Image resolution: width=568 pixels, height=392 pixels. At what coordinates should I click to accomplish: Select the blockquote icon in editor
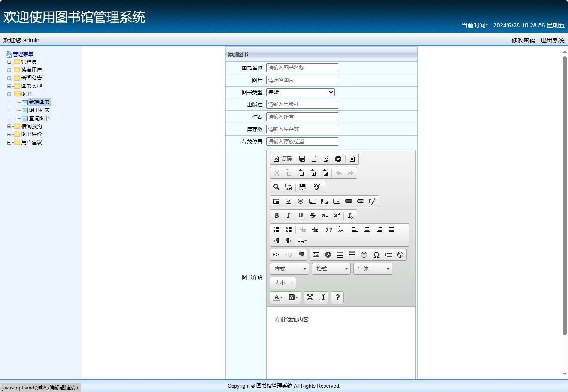pos(329,230)
